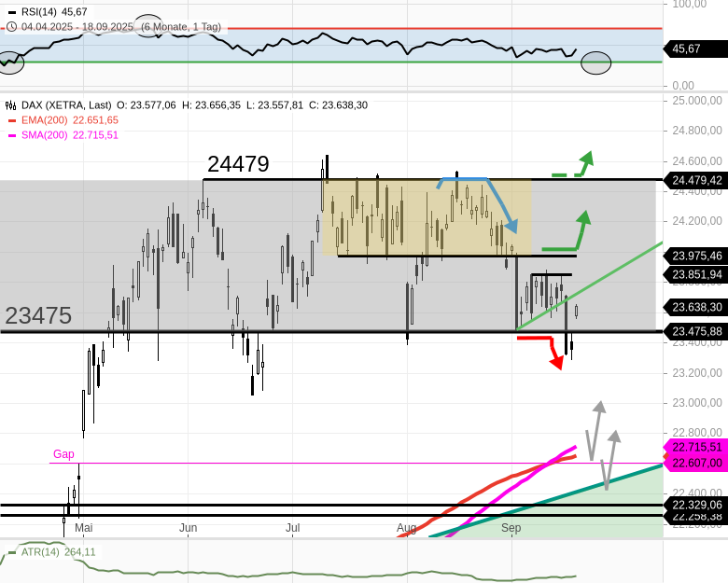Image resolution: width=728 pixels, height=583 pixels.
Task: Click the candlestick icon next to DAX
Action: pos(11,105)
